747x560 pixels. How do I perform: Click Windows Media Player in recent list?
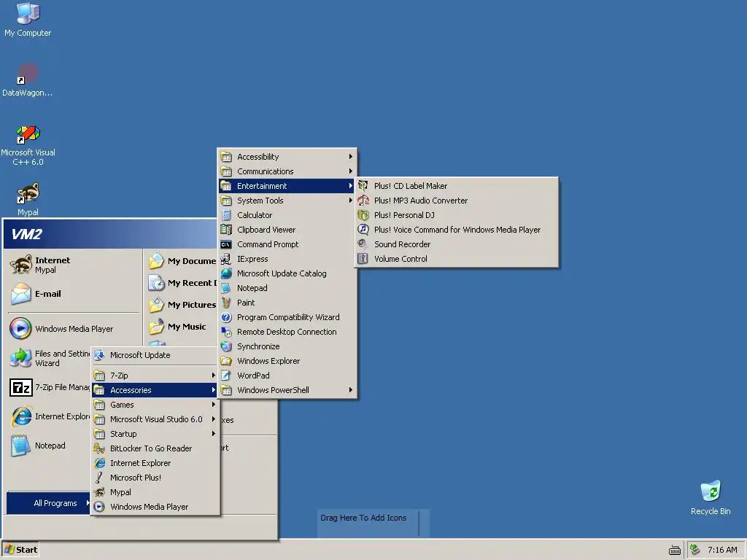coord(72,329)
